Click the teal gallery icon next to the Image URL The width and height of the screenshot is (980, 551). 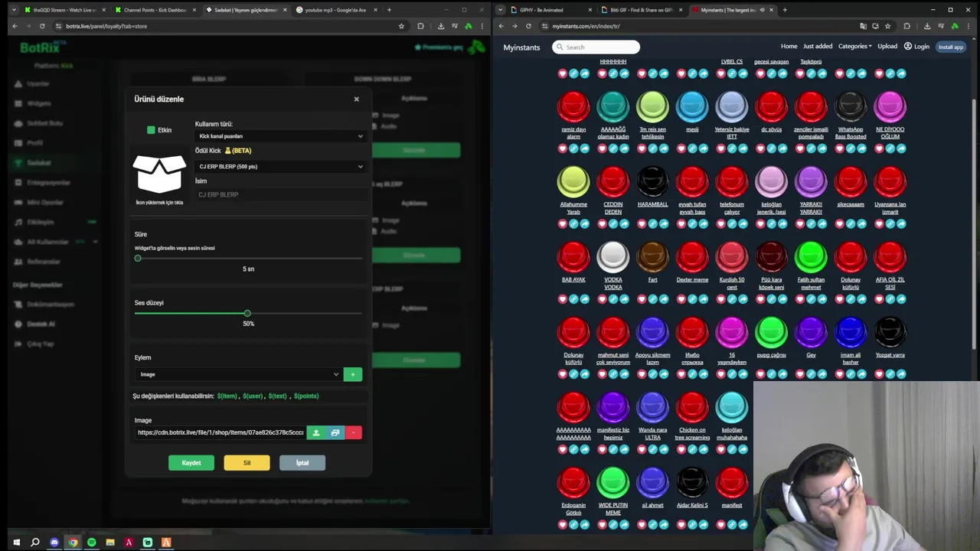tap(335, 433)
